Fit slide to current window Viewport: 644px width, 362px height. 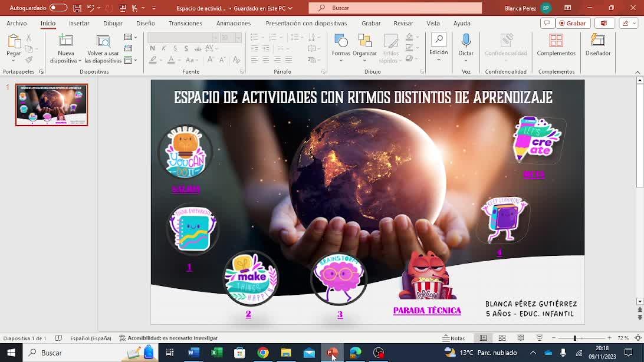pyautogui.click(x=638, y=338)
